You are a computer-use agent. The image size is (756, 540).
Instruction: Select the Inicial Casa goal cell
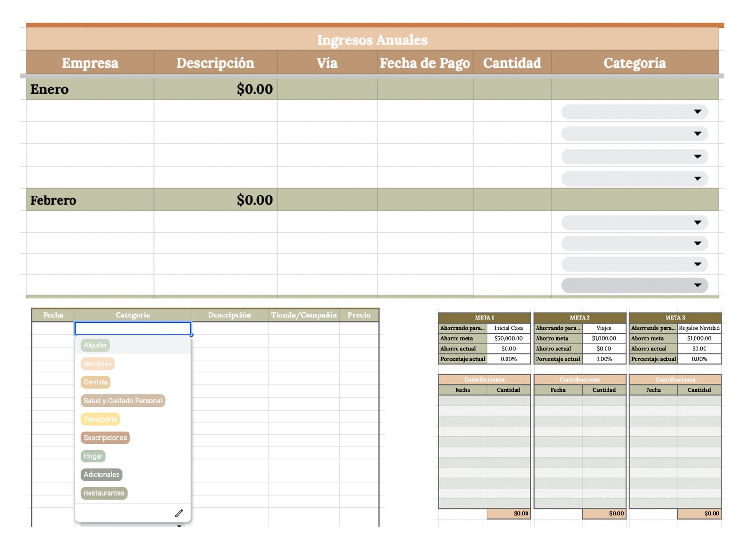pos(508,328)
